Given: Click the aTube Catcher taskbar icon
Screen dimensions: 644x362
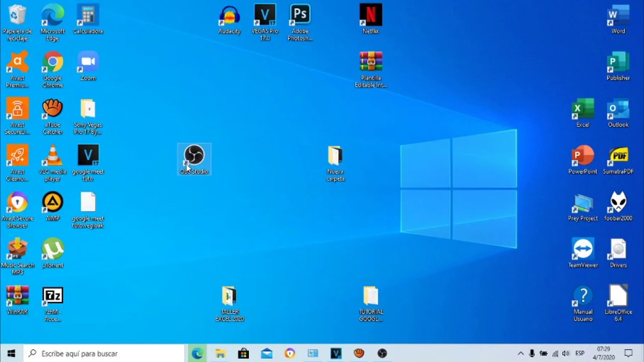Looking at the screenshot, I should pyautogui.click(x=359, y=353).
